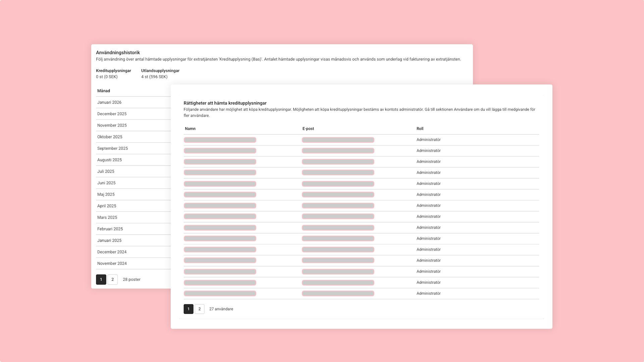Image resolution: width=644 pixels, height=362 pixels.
Task: Select the November 2025 row
Action: point(112,125)
